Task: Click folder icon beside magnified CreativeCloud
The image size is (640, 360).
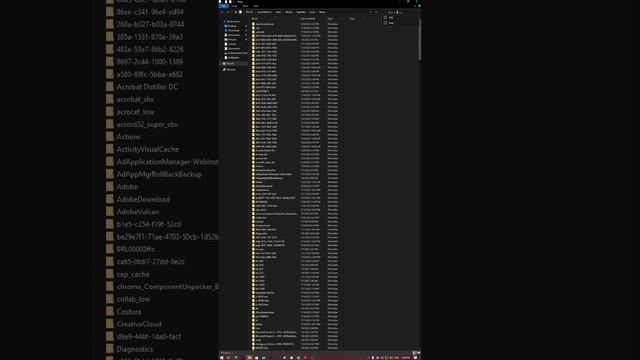Action: pos(110,324)
